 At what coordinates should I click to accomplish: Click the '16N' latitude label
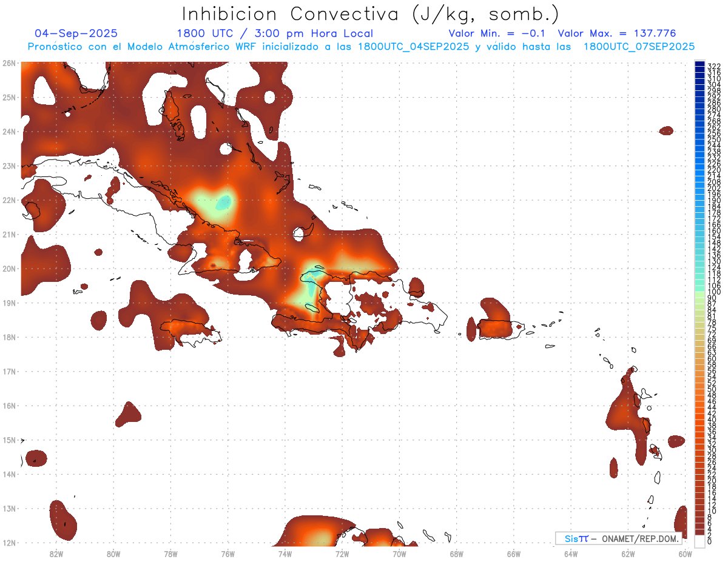[x=8, y=406]
